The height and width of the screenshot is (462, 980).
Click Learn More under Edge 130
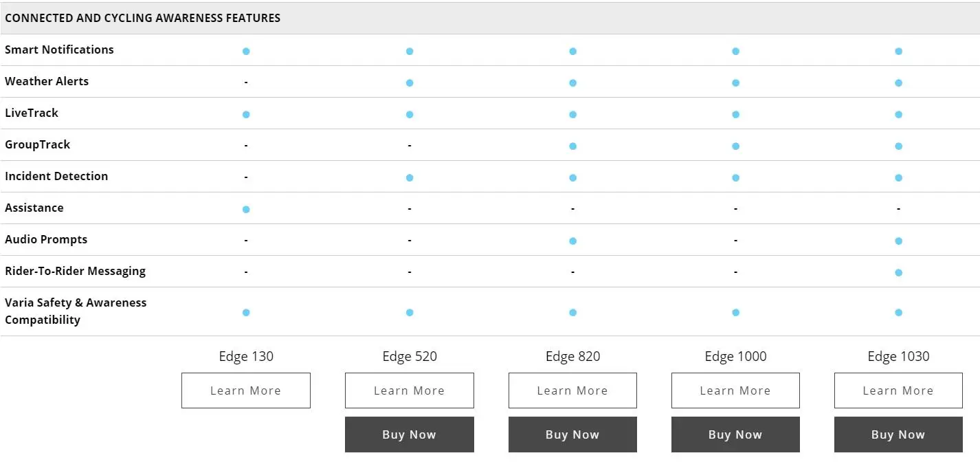(x=245, y=390)
